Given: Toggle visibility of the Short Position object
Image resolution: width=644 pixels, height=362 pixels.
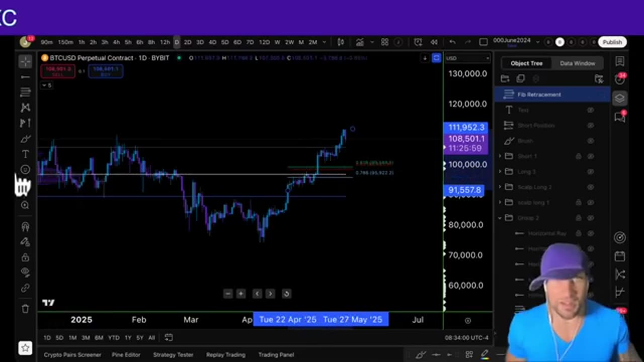Looking at the screenshot, I should coord(591,125).
